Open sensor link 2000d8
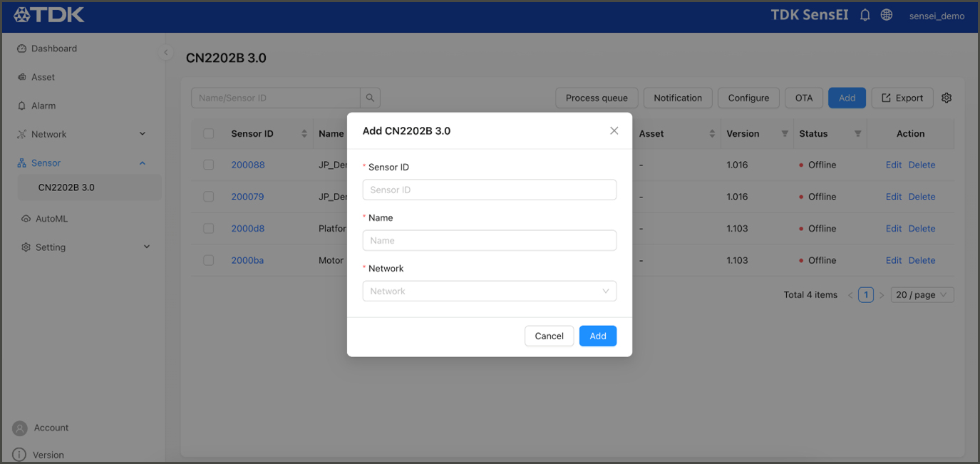 (x=248, y=229)
